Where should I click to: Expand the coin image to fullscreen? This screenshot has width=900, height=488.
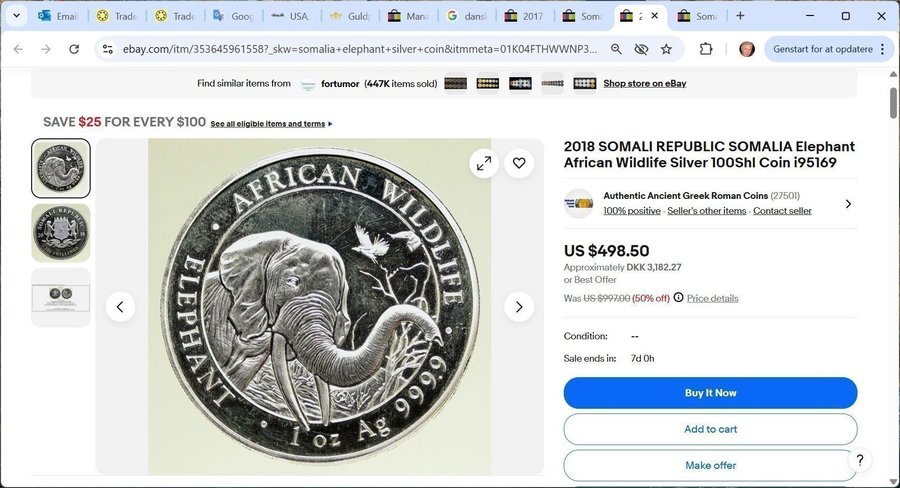point(484,163)
